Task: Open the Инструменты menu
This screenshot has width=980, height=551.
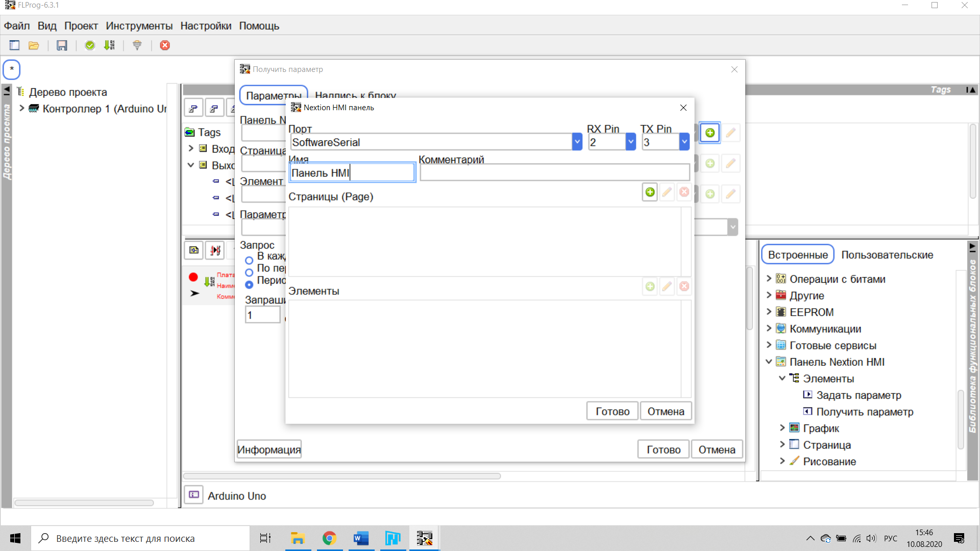Action: pyautogui.click(x=139, y=26)
